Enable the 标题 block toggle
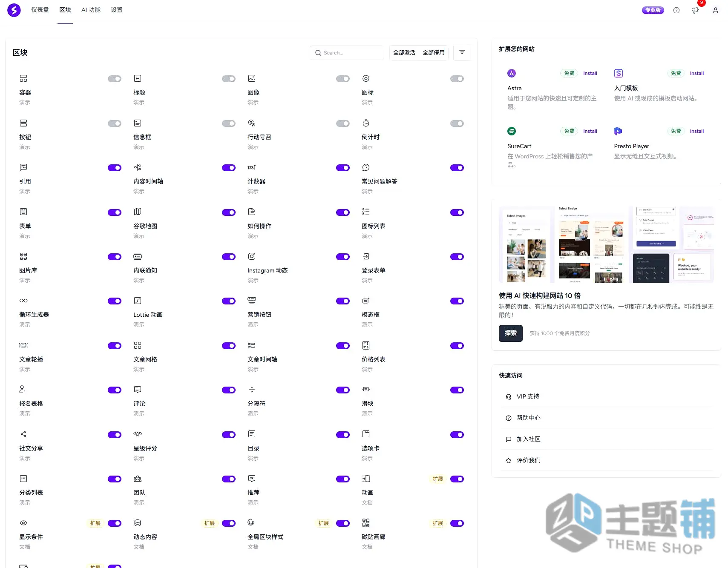This screenshot has width=728, height=568. (x=229, y=79)
